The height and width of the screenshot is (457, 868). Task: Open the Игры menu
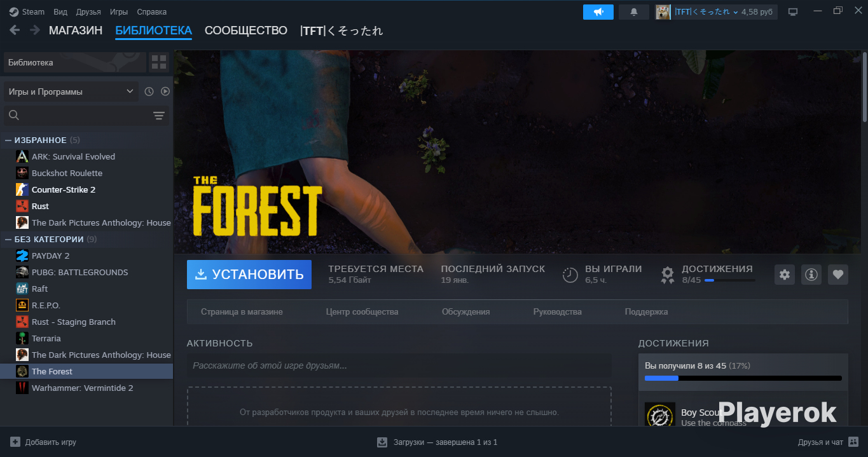click(x=118, y=12)
